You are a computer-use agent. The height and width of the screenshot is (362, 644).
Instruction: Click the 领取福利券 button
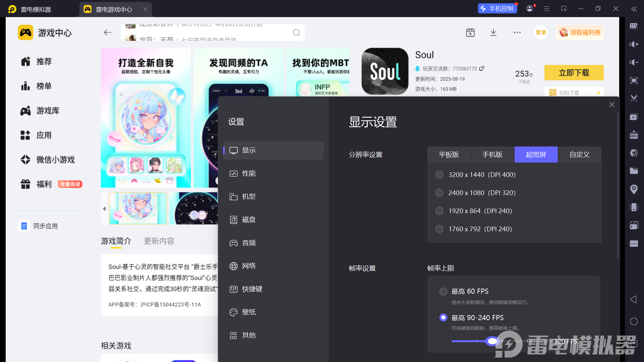[580, 33]
